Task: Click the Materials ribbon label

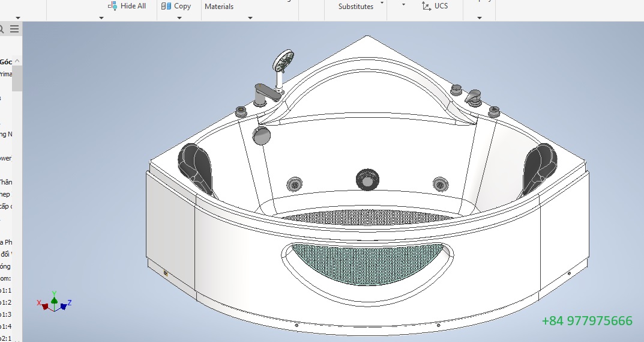Action: 219,7
